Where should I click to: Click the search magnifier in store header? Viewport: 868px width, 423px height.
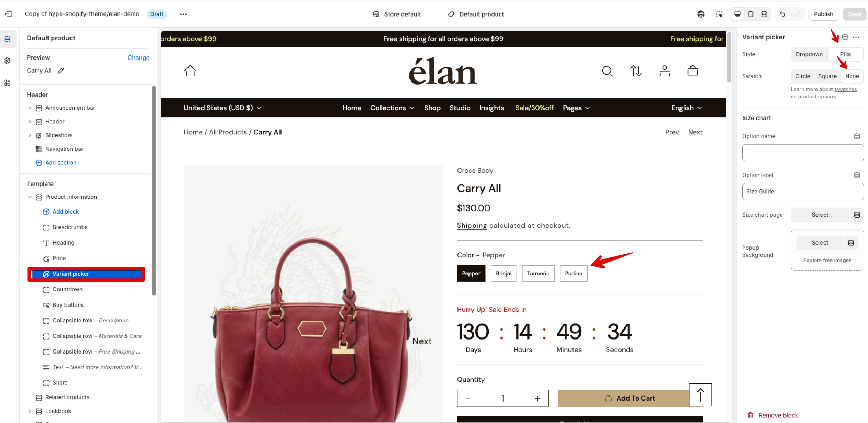coord(607,71)
